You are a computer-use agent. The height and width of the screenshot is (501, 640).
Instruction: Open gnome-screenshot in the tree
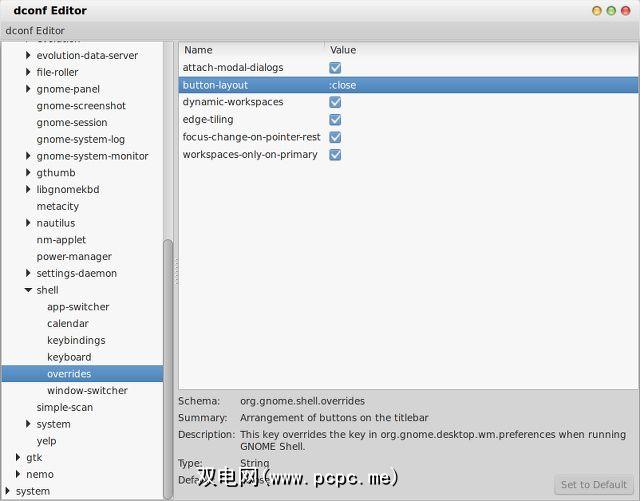(x=81, y=106)
